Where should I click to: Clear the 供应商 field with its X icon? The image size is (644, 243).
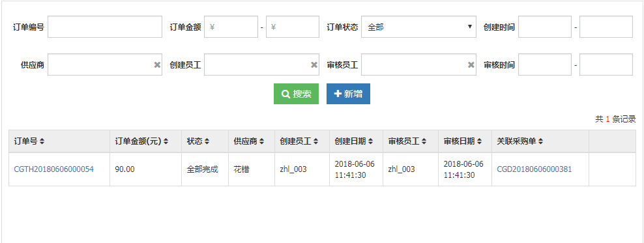pos(157,65)
